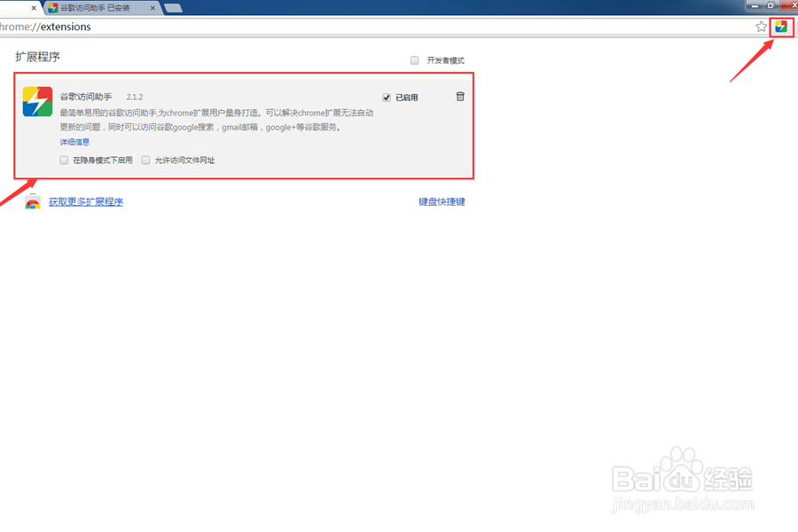
Task: Click the 谷歌访问助手 extension icon in toolbar
Action: tap(780, 27)
